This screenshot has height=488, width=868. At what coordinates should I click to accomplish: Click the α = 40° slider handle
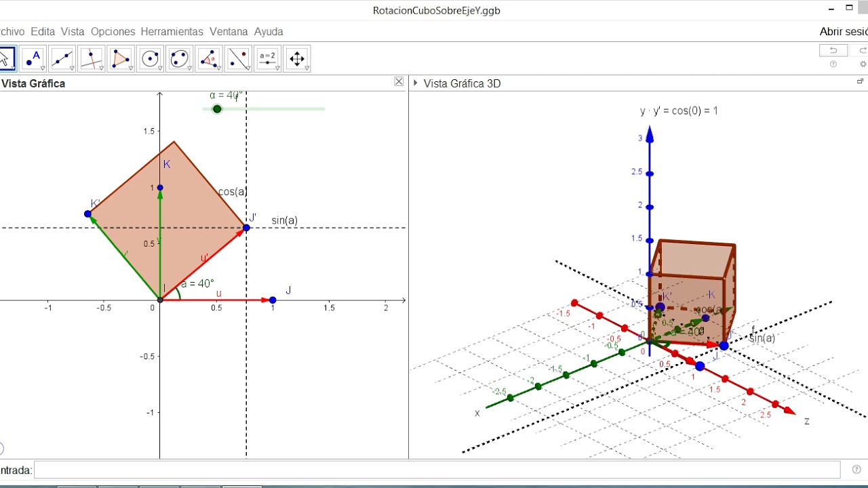(217, 109)
